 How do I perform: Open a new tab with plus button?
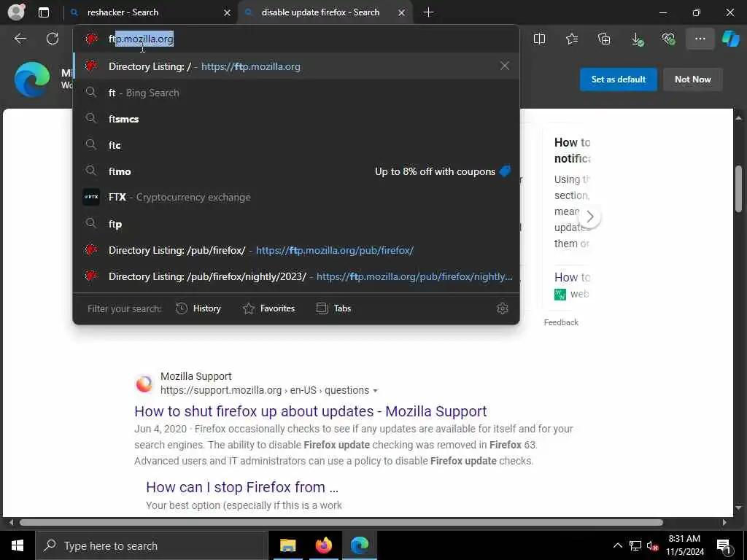[x=428, y=12]
